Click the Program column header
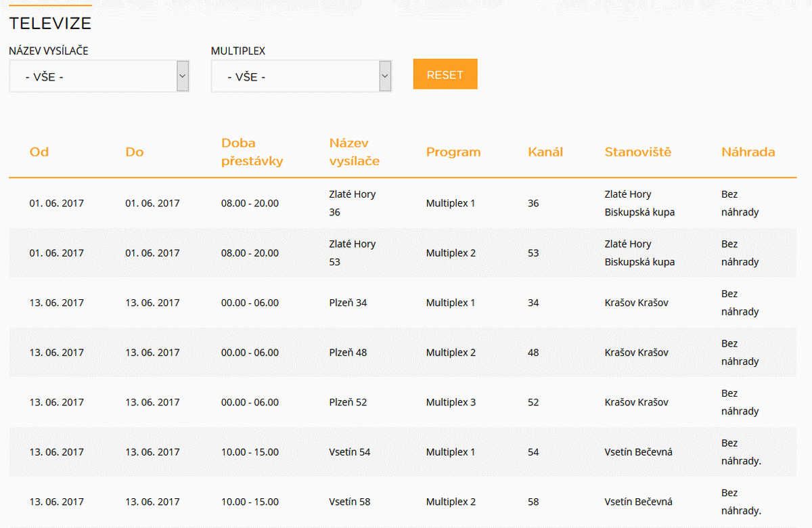This screenshot has height=528, width=812. (x=453, y=152)
